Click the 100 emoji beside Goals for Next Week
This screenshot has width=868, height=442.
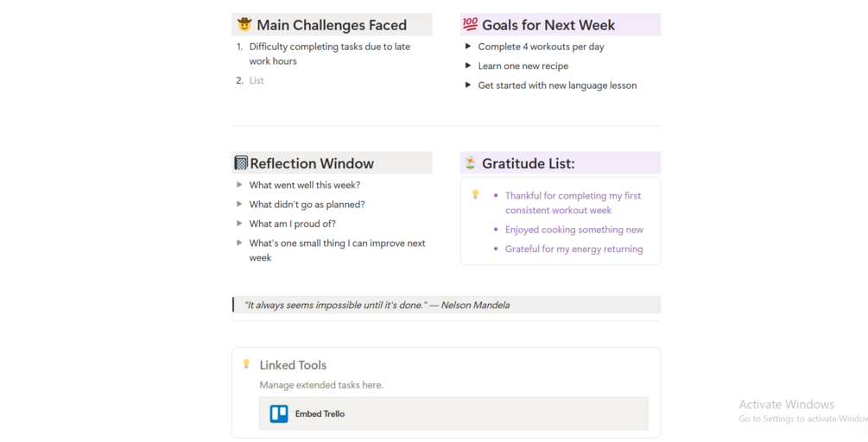click(x=470, y=24)
